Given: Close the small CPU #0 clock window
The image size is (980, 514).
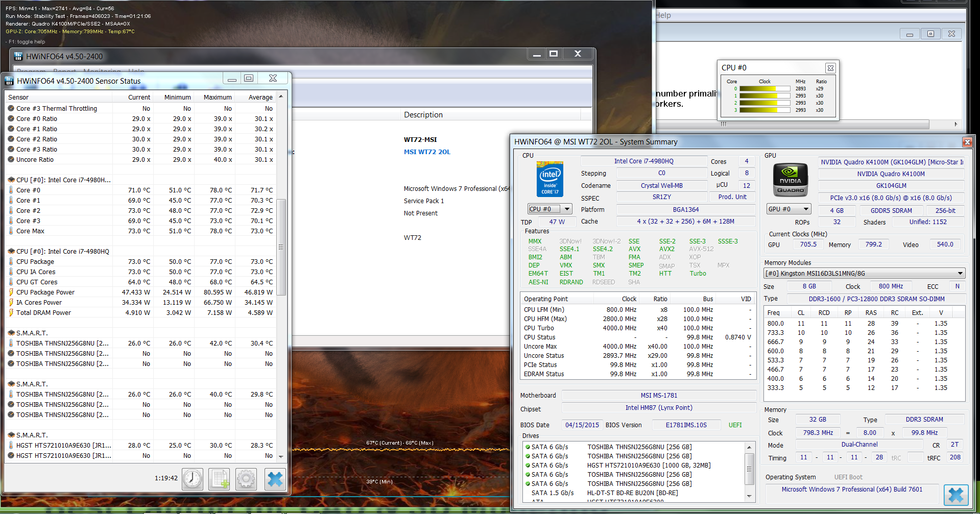Looking at the screenshot, I should pos(830,68).
